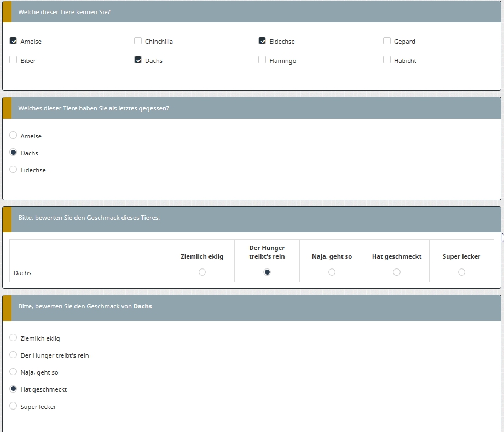Screen dimensions: 504x432
Task: Check the Biber checkbox
Action: 14,60
